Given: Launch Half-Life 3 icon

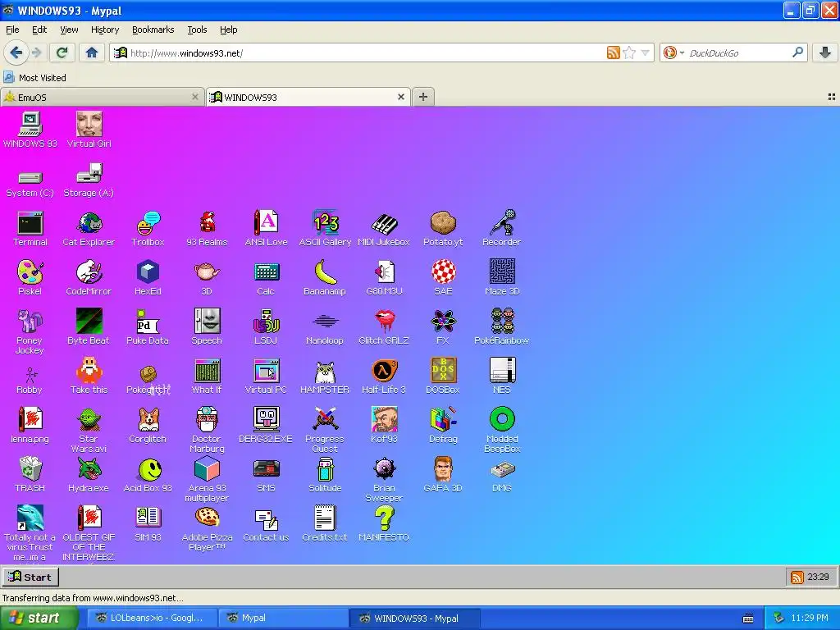Looking at the screenshot, I should click(x=384, y=376).
